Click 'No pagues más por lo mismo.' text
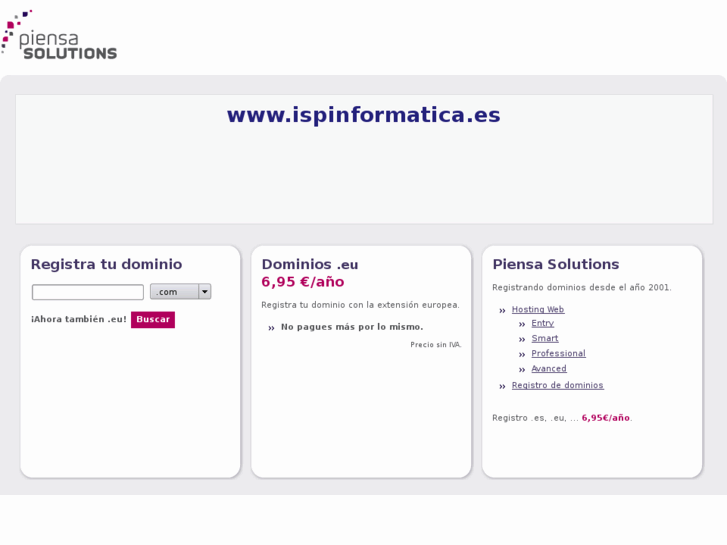The width and height of the screenshot is (727, 545). coord(352,327)
